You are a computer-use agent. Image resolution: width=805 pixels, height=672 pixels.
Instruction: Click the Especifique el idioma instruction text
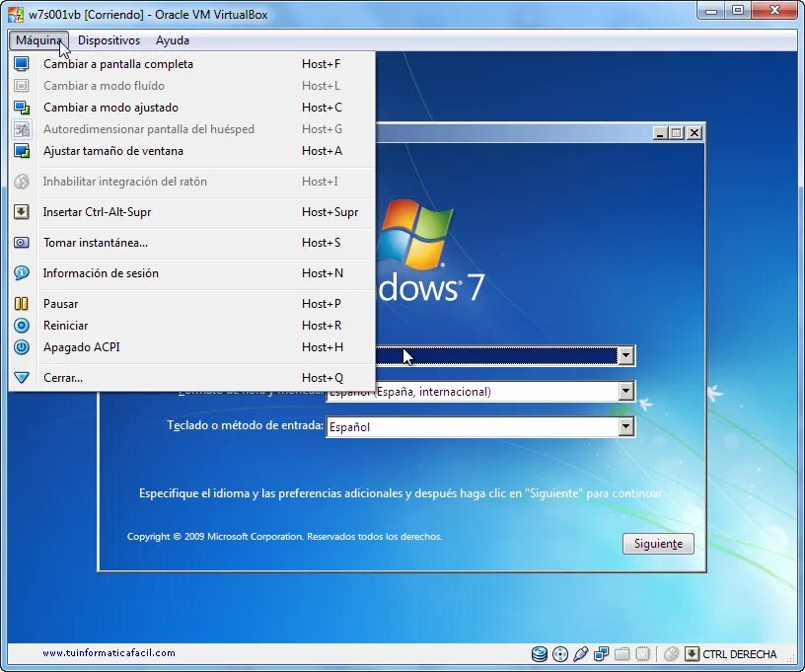pos(402,493)
